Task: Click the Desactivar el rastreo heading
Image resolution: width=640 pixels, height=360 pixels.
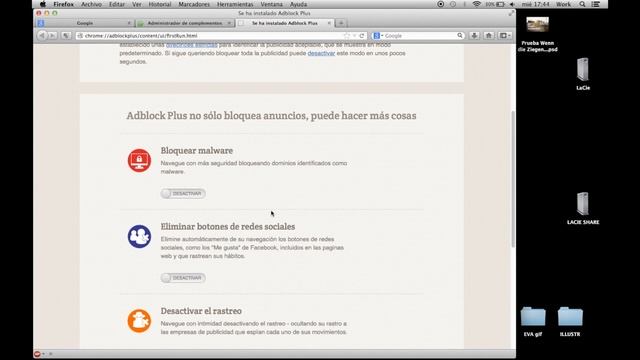Action: (x=201, y=311)
